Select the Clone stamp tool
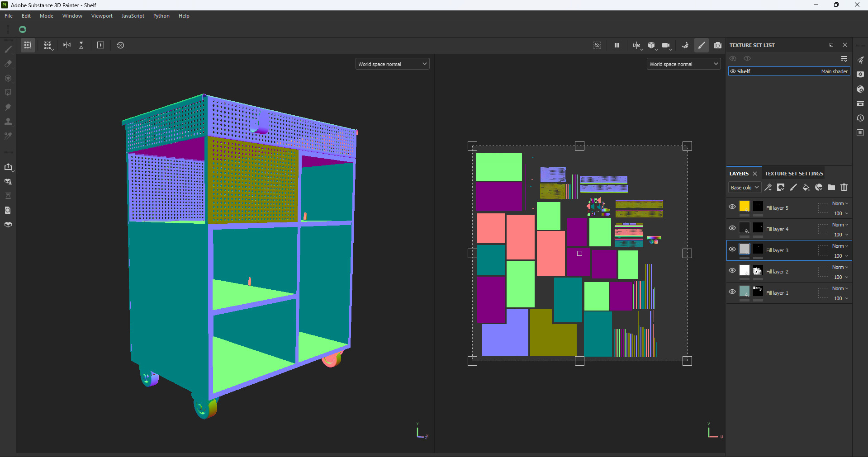 [x=8, y=122]
